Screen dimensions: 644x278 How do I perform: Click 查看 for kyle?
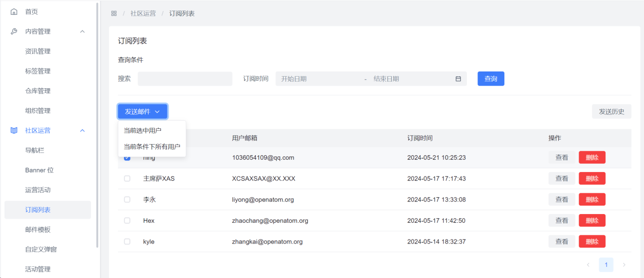[x=562, y=241]
